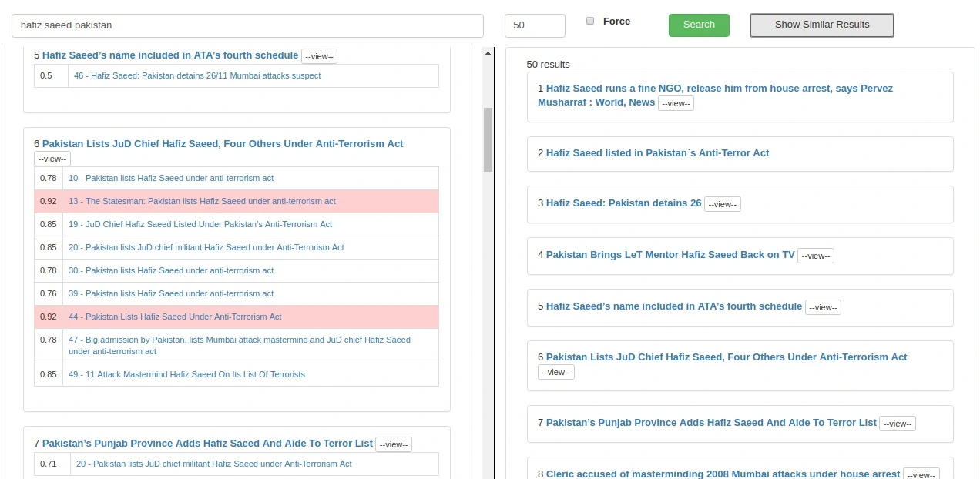Open 'Hafiz Saeed listed in Pakistan`s Anti-Terror Act' link
980x479 pixels.
pos(657,153)
